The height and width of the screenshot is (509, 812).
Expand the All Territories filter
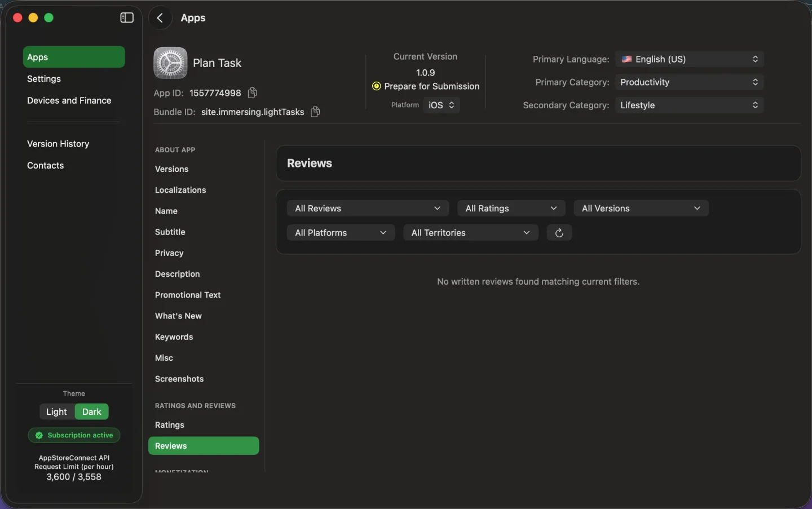[471, 233]
